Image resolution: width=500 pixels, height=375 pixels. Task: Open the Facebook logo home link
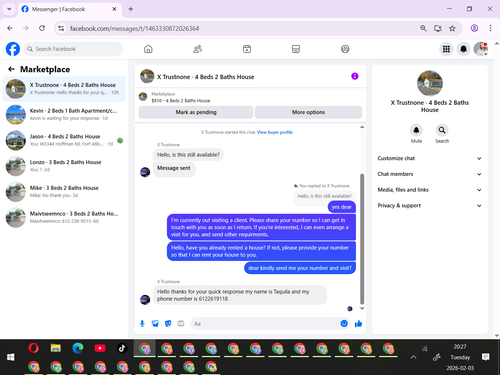[x=13, y=49]
